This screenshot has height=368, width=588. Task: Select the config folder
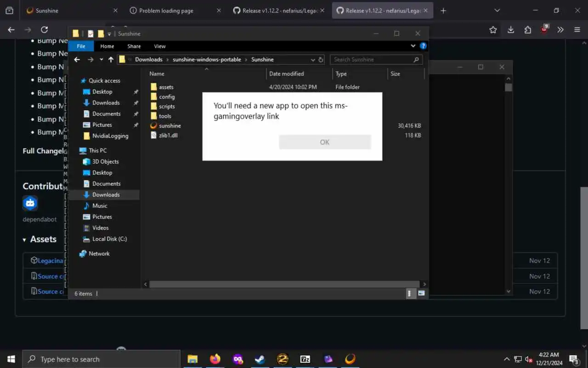tap(167, 97)
